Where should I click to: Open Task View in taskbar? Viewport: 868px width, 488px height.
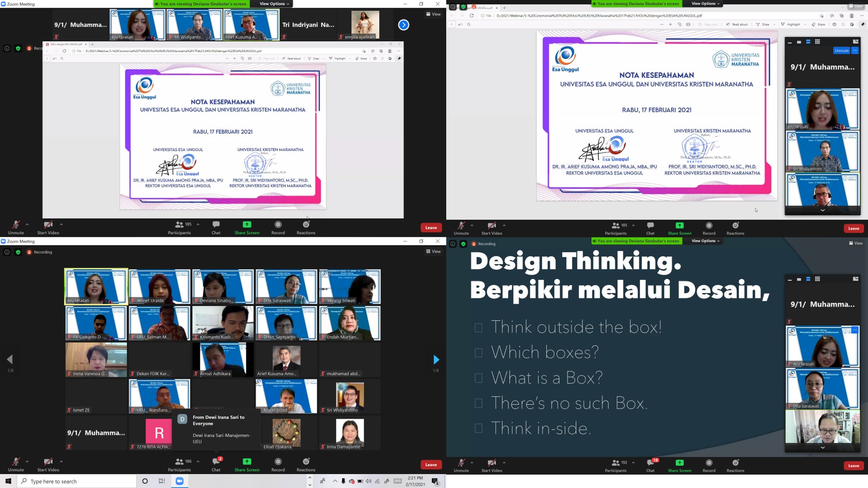click(x=162, y=481)
